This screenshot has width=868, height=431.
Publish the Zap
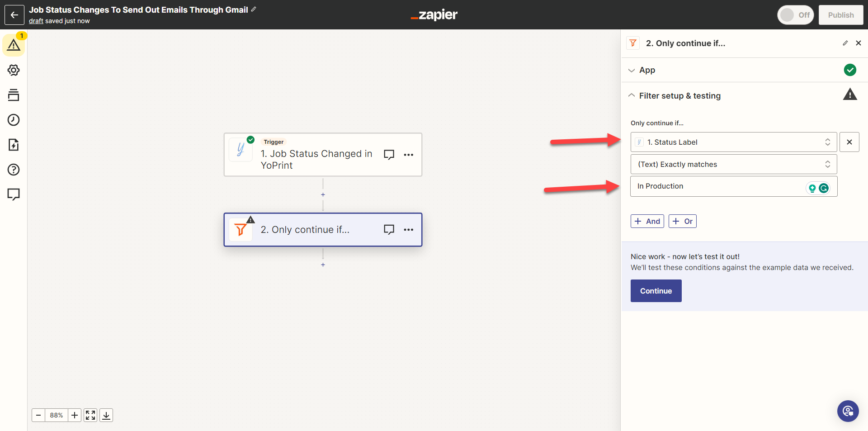click(841, 15)
